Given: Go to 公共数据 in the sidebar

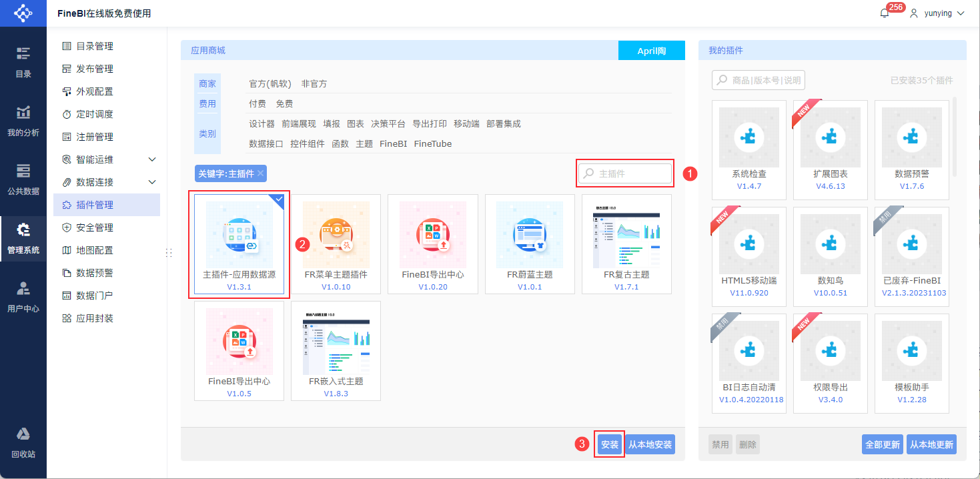Looking at the screenshot, I should (x=23, y=180).
